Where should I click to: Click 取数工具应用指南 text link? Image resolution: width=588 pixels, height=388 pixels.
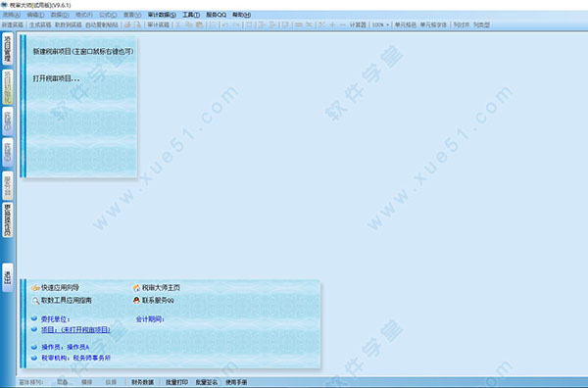click(66, 300)
